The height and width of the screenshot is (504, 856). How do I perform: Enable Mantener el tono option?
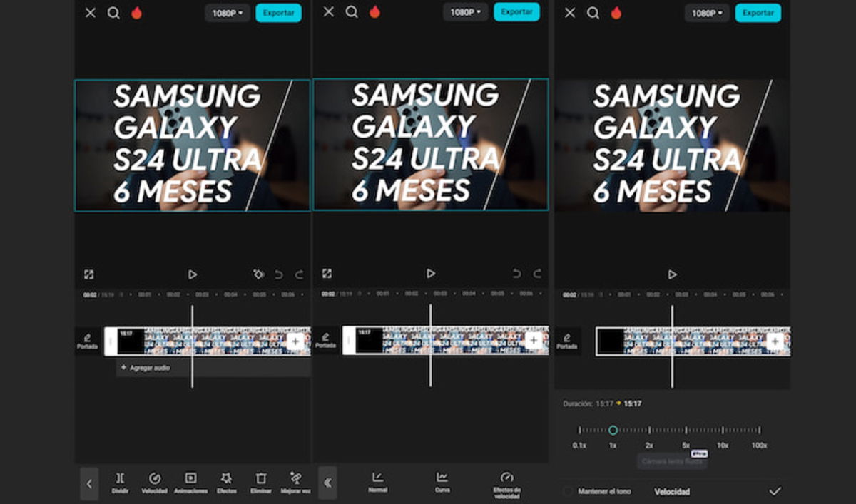pyautogui.click(x=568, y=490)
